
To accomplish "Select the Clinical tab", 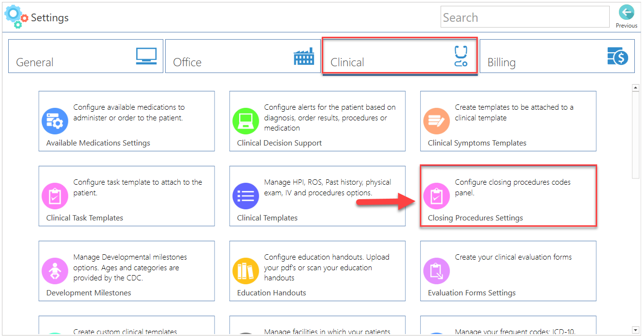I will pos(400,56).
